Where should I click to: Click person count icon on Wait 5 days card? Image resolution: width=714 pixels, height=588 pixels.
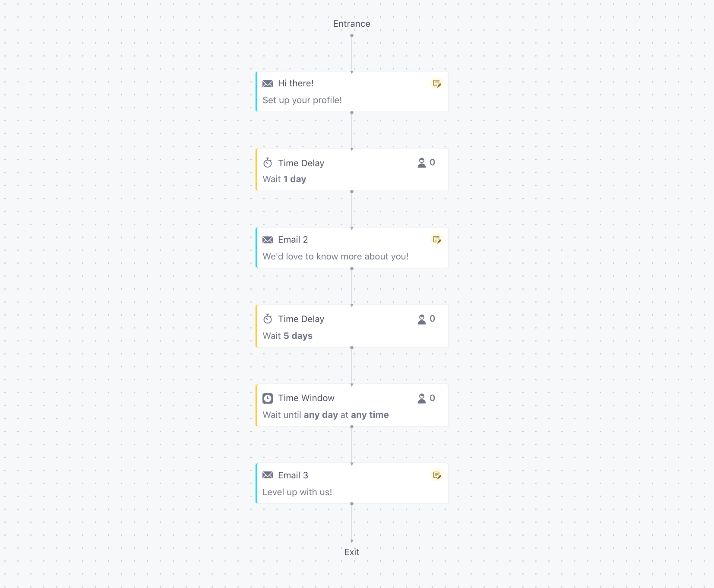tap(422, 319)
